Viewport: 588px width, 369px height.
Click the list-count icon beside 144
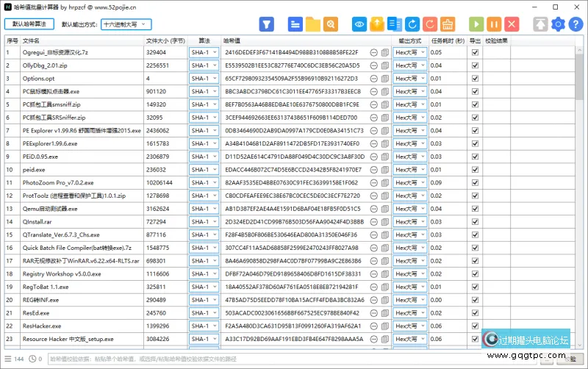click(x=8, y=359)
